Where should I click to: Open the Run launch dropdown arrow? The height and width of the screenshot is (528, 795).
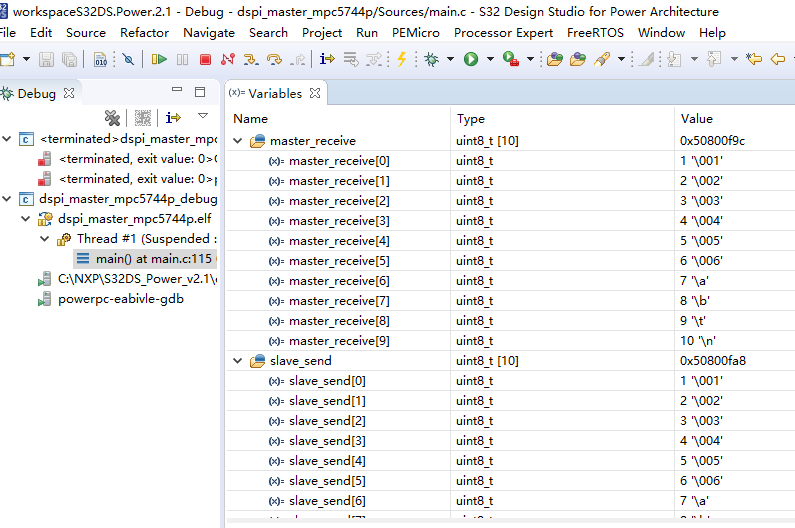point(490,59)
